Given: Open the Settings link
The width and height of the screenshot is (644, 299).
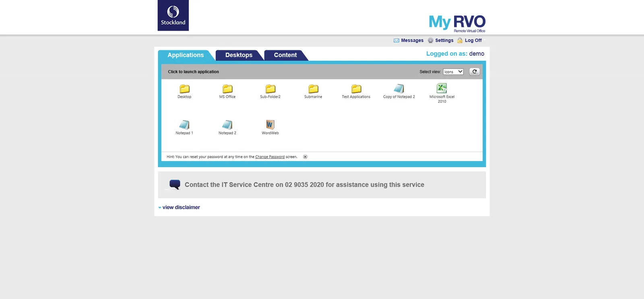Looking at the screenshot, I should (x=444, y=40).
